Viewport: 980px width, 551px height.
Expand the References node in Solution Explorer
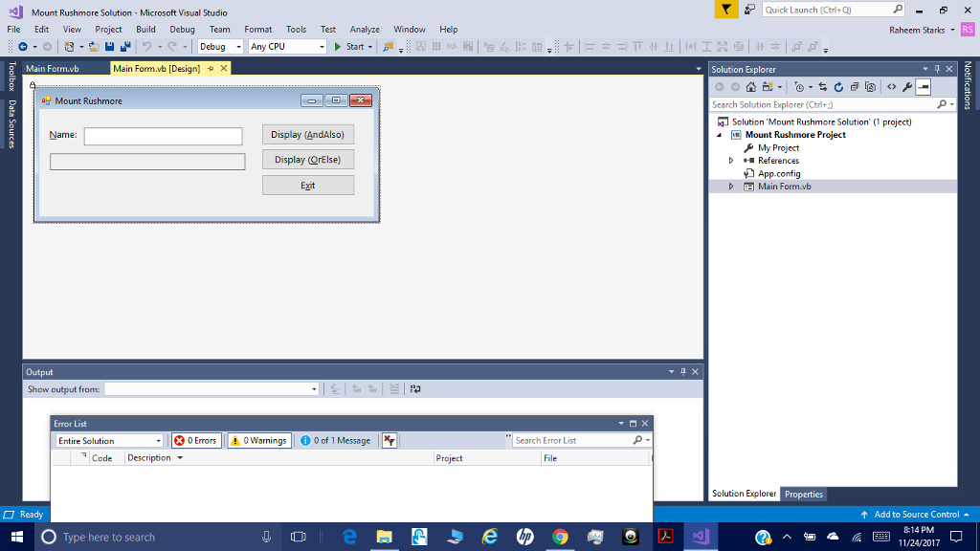731,160
